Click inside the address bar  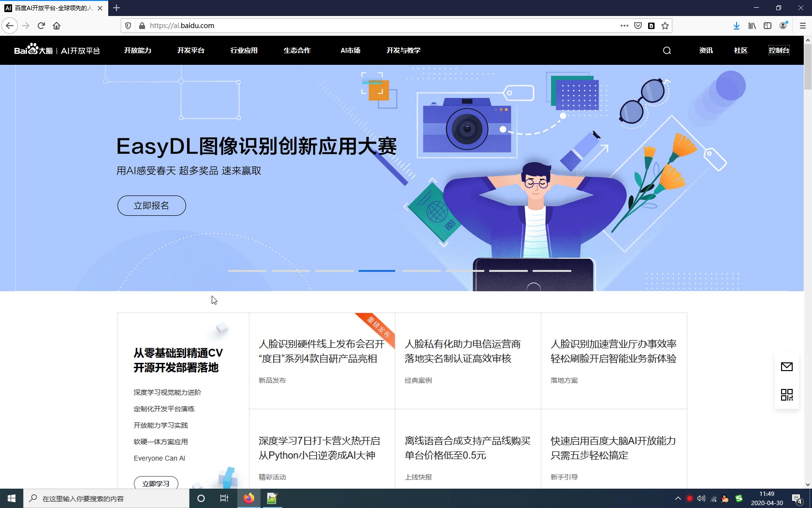[338, 26]
